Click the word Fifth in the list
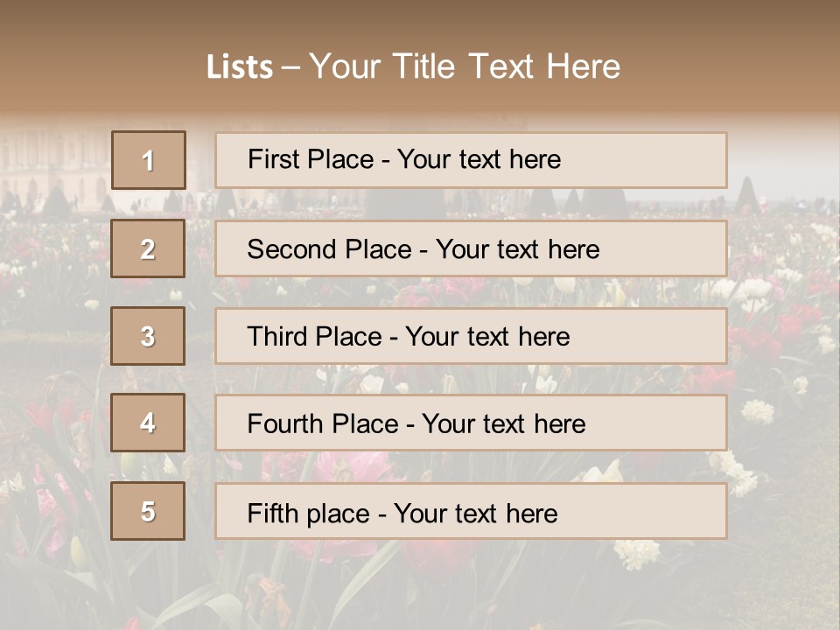The width and height of the screenshot is (840, 630). point(272,513)
